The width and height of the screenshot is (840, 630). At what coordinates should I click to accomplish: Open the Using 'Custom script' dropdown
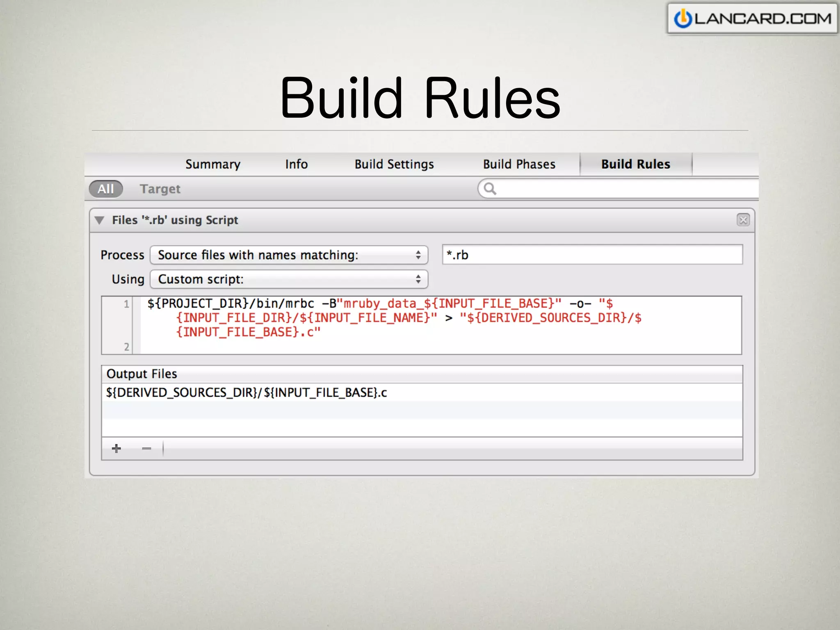point(289,279)
